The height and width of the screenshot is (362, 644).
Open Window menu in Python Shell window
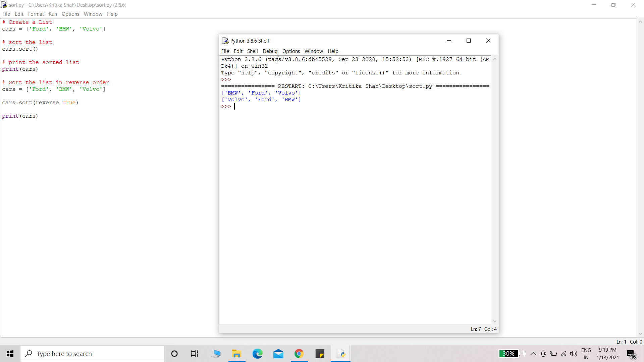point(314,51)
